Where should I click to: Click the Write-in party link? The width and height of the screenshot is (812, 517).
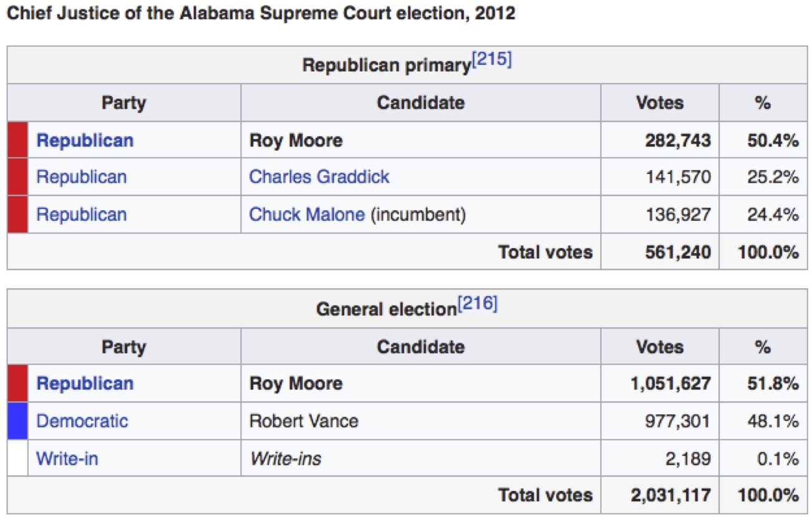pyautogui.click(x=67, y=459)
